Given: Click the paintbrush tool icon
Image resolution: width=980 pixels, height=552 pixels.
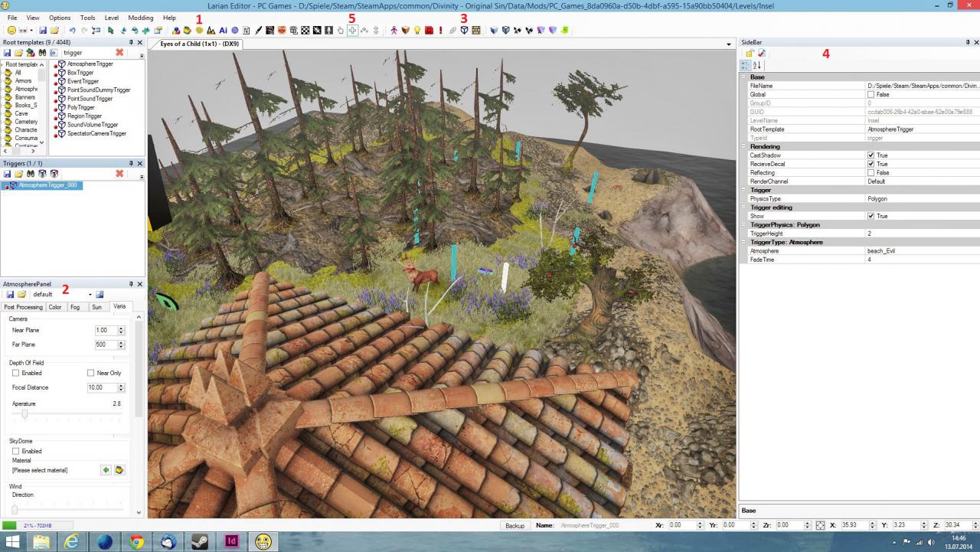Looking at the screenshot, I should pyautogui.click(x=259, y=31).
